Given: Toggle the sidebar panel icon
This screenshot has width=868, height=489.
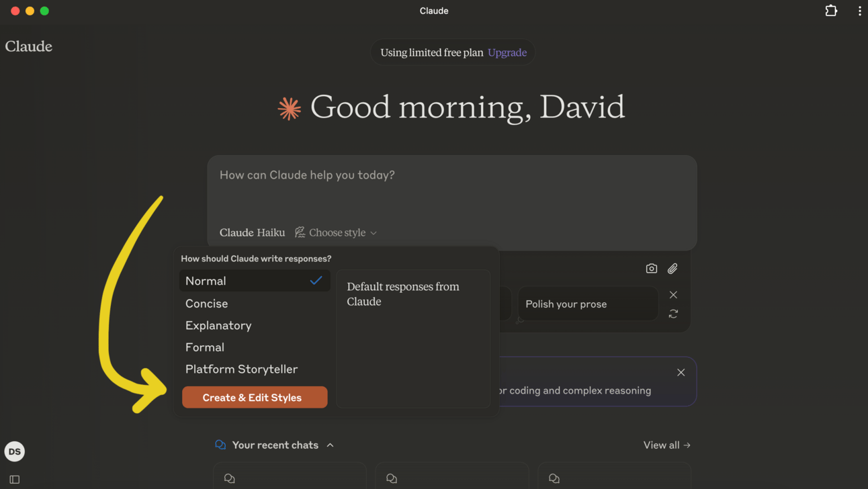Looking at the screenshot, I should click(15, 480).
